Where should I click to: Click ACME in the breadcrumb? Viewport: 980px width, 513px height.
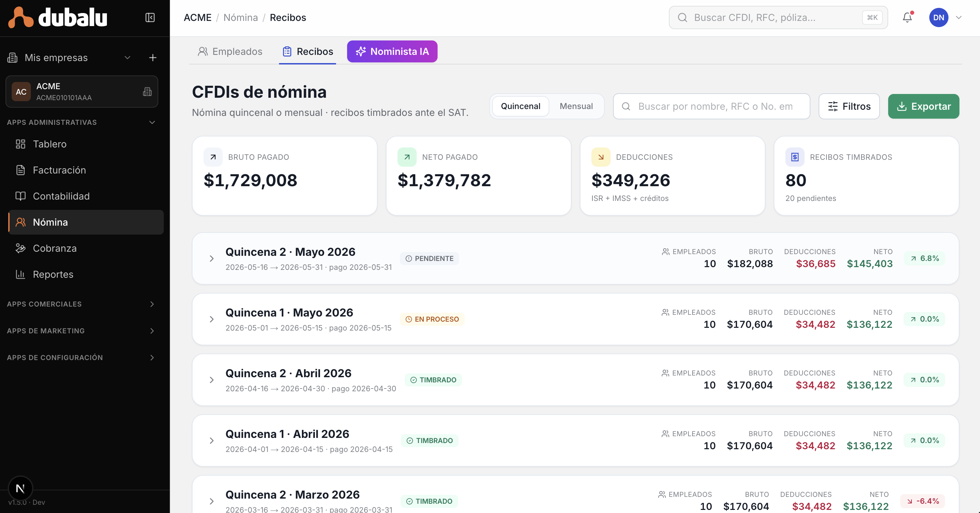(197, 17)
